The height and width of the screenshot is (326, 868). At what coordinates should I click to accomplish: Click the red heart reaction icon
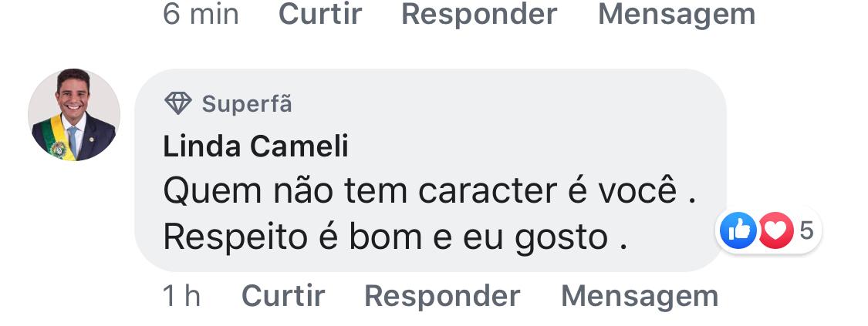775,230
